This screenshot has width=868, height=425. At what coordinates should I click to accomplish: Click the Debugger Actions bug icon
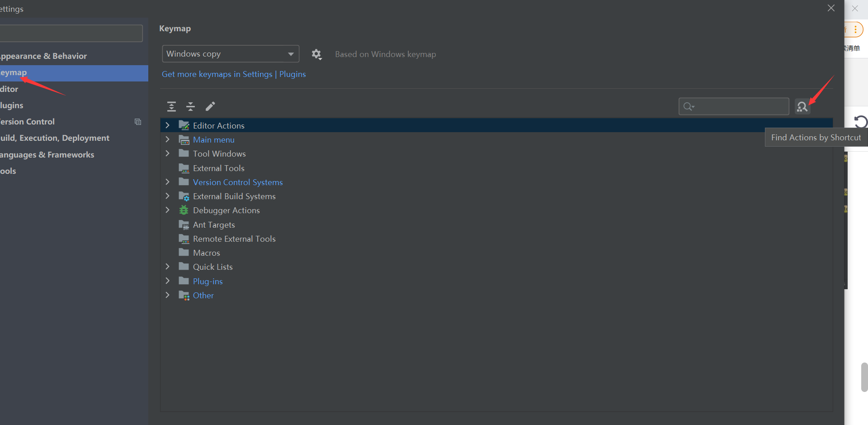[x=184, y=210]
